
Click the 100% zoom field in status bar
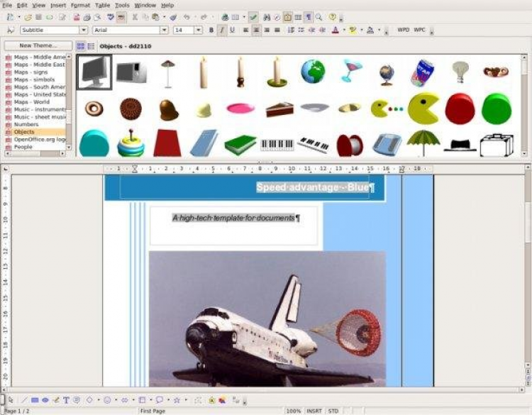click(293, 411)
